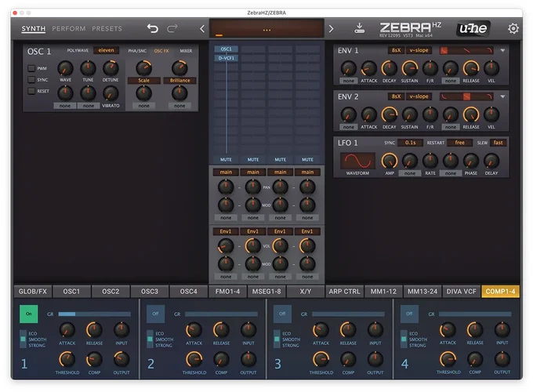Click the LFO 1 sine waveform display

(x=357, y=160)
